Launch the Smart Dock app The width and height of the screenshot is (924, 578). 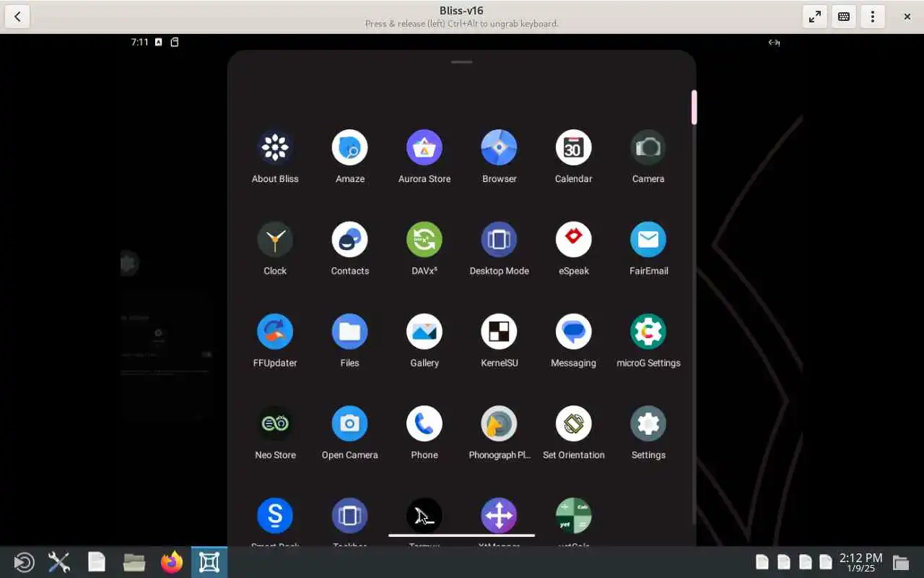275,516
